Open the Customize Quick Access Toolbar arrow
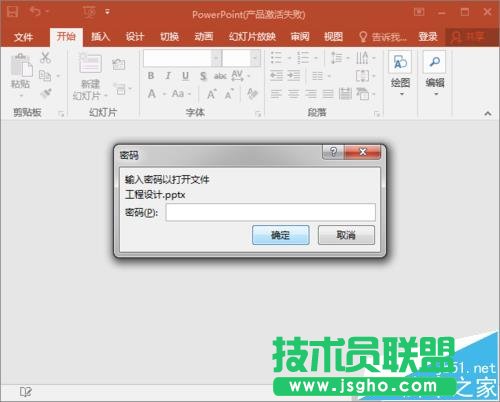500x402 pixels. pos(107,12)
